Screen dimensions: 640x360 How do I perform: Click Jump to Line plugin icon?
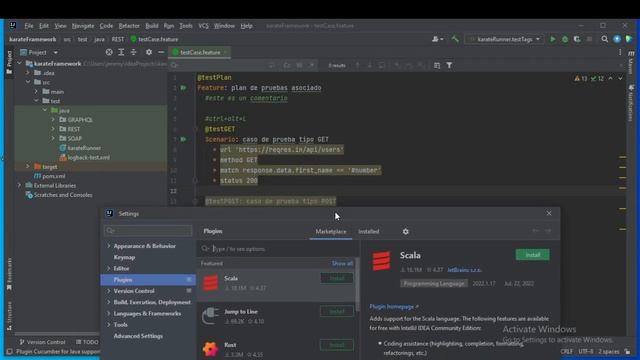(211, 316)
